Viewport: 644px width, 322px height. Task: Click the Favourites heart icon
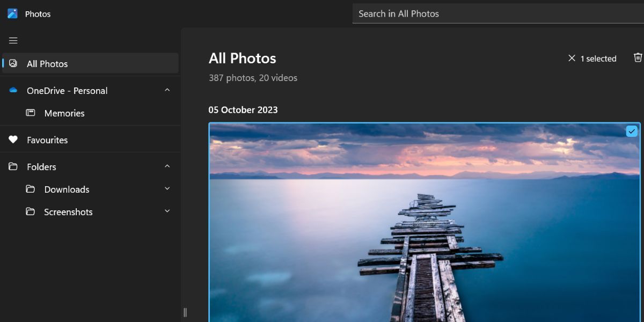coord(13,140)
